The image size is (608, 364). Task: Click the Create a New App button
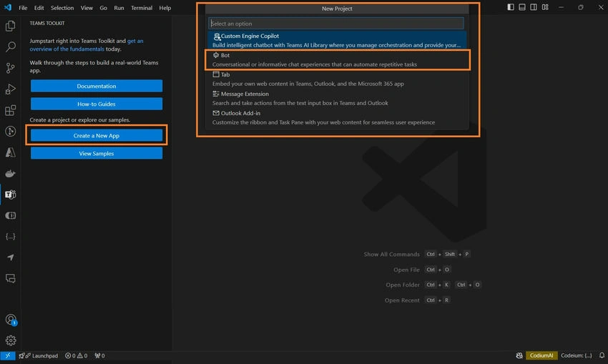click(x=97, y=136)
